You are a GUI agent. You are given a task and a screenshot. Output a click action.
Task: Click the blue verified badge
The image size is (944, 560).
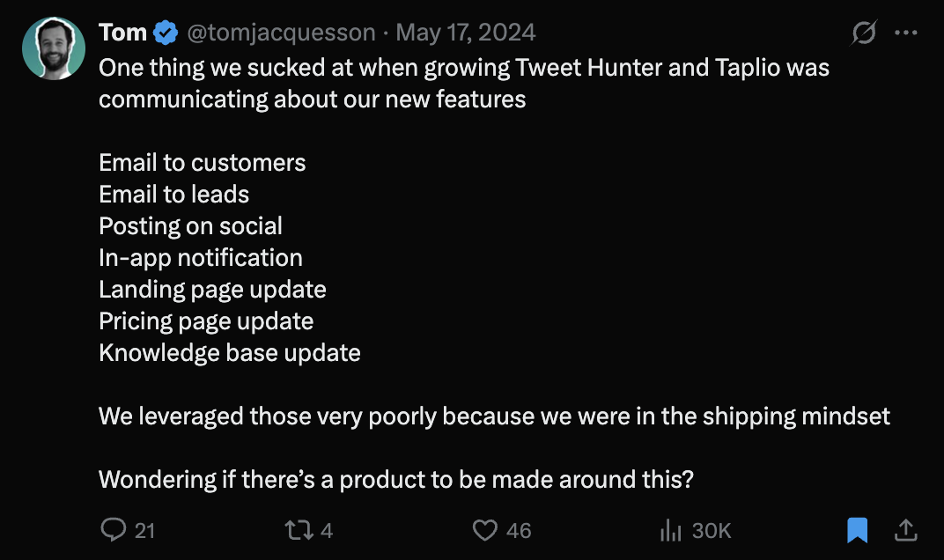[166, 33]
